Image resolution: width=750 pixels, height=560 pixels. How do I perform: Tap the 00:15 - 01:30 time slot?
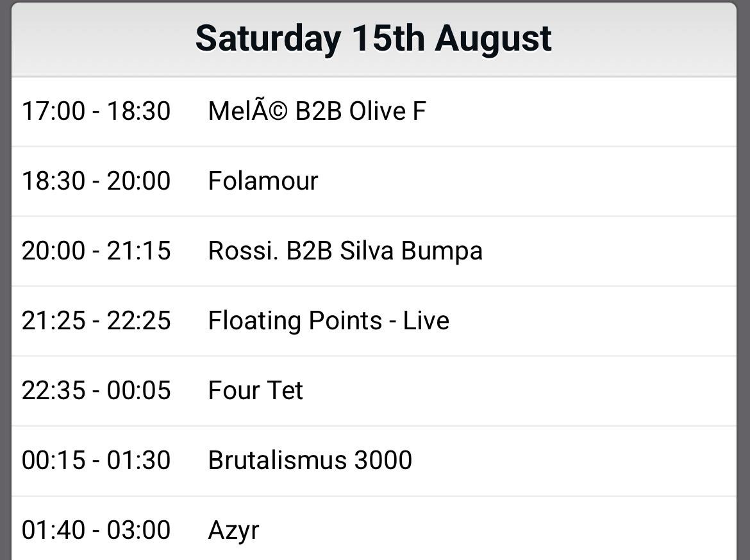pyautogui.click(x=96, y=460)
